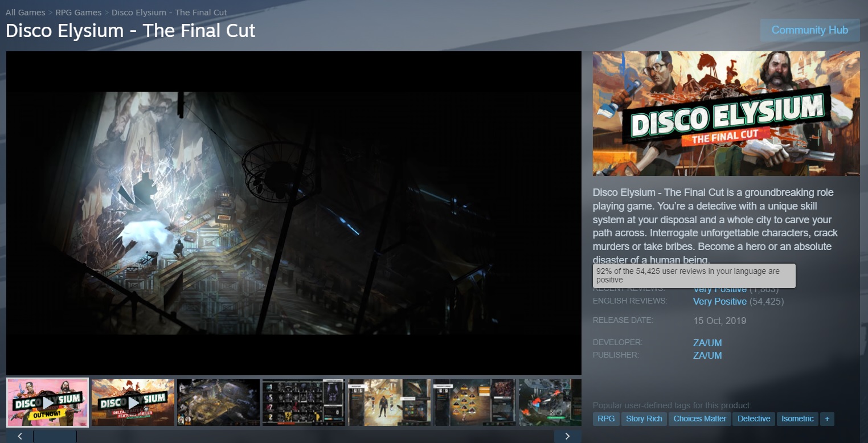Viewport: 868px width, 443px height.
Task: Select the third thumbnail showing the dark isometric scene
Action: [218, 402]
